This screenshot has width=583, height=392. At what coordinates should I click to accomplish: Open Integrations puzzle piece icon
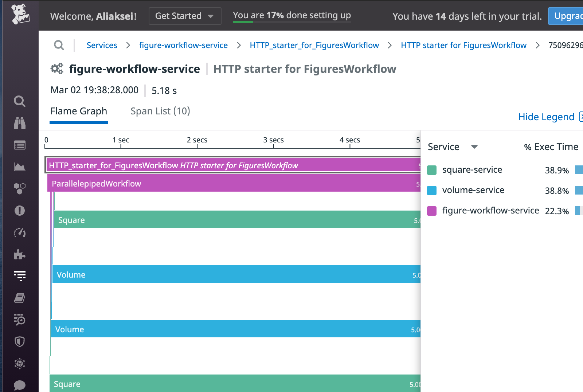pos(20,254)
